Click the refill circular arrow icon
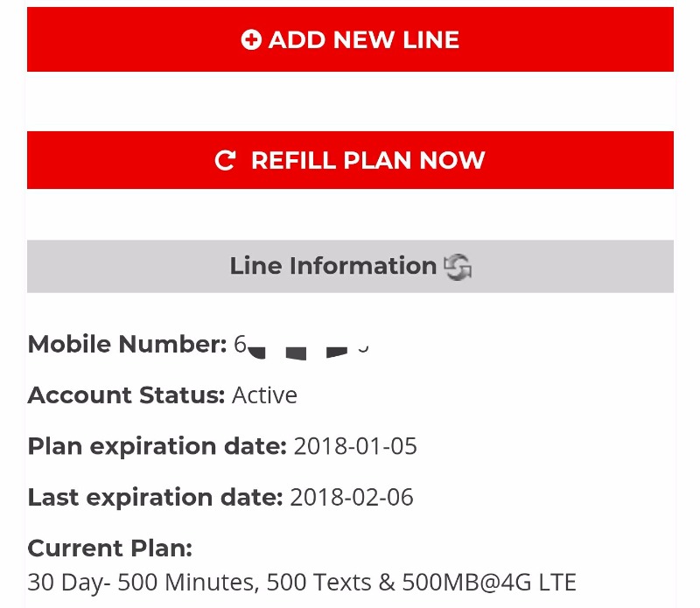The image size is (700, 608). (225, 160)
